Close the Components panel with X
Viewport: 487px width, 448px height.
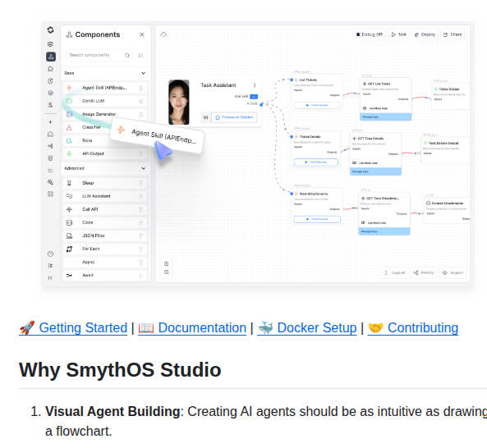[142, 34]
